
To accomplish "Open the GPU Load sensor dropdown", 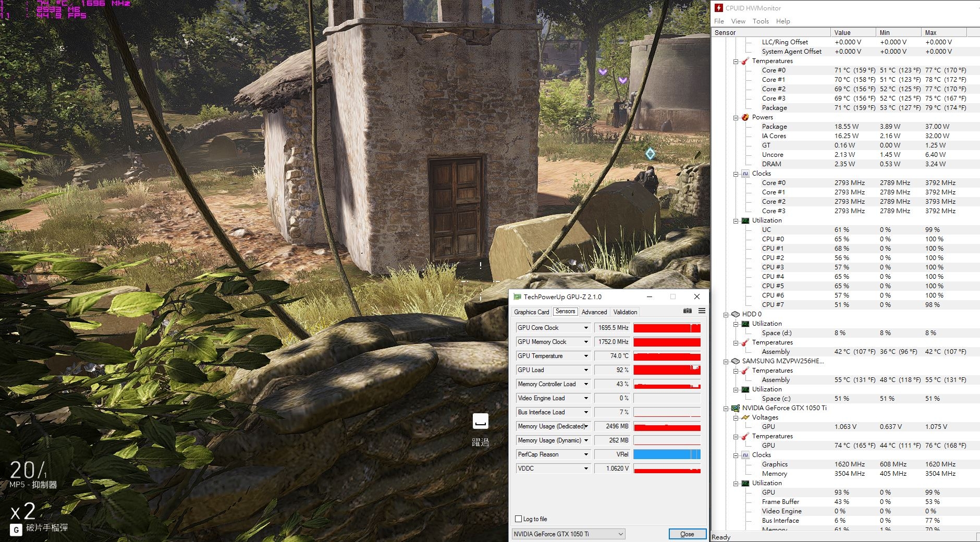I will coord(586,370).
